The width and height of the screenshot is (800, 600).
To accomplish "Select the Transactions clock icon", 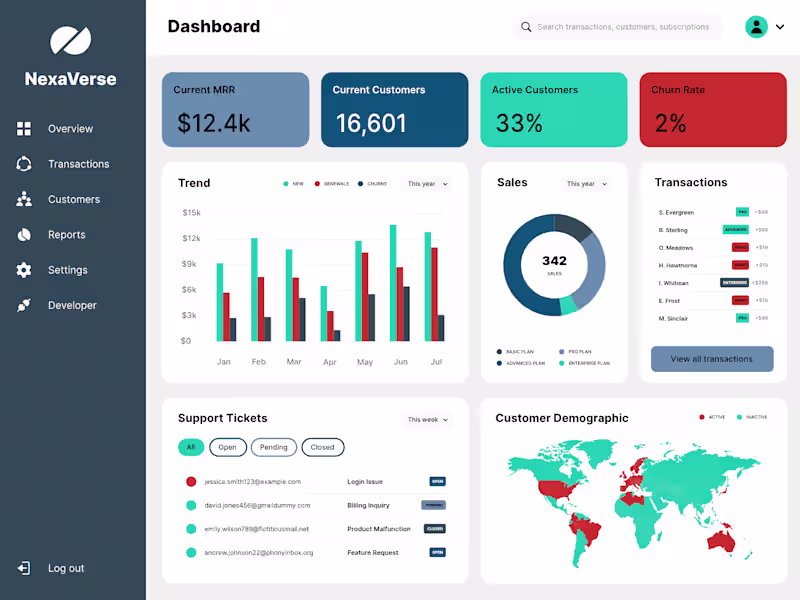I will (x=23, y=163).
